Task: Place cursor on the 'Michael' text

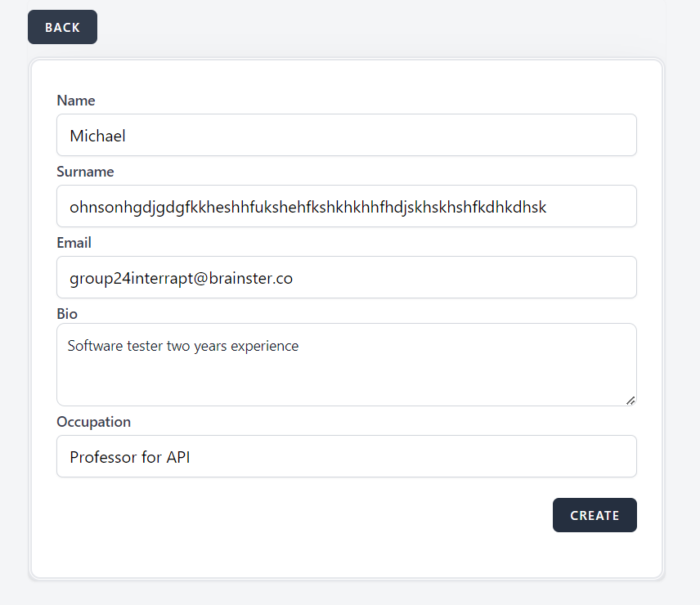Action: pyautogui.click(x=97, y=136)
